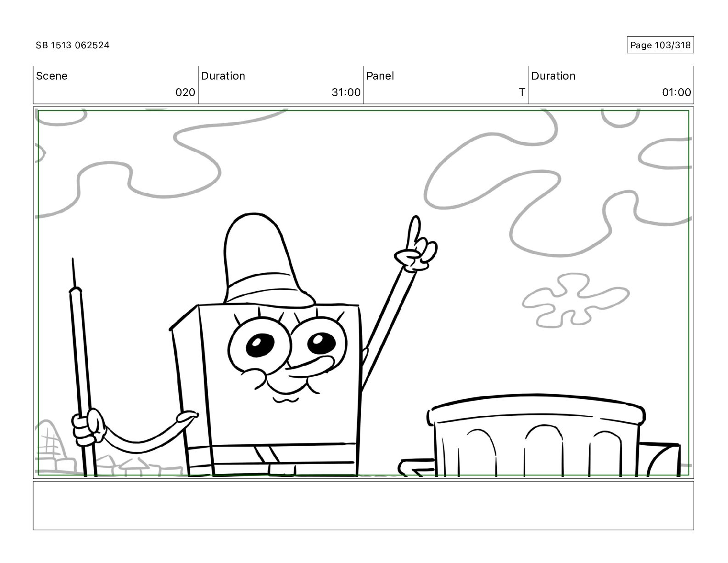Image resolution: width=728 pixels, height=563 pixels.
Task: Click the empty notes box below the panel
Action: coord(363,506)
